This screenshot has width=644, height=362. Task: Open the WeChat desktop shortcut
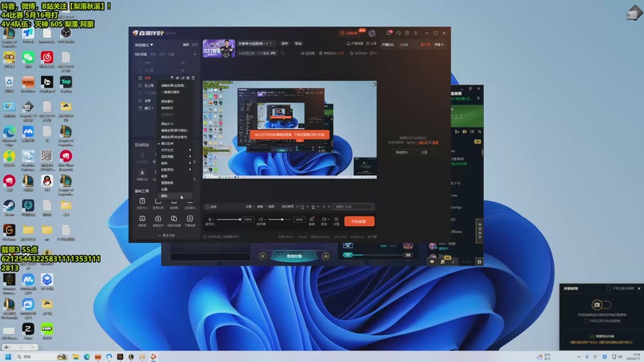(x=28, y=57)
